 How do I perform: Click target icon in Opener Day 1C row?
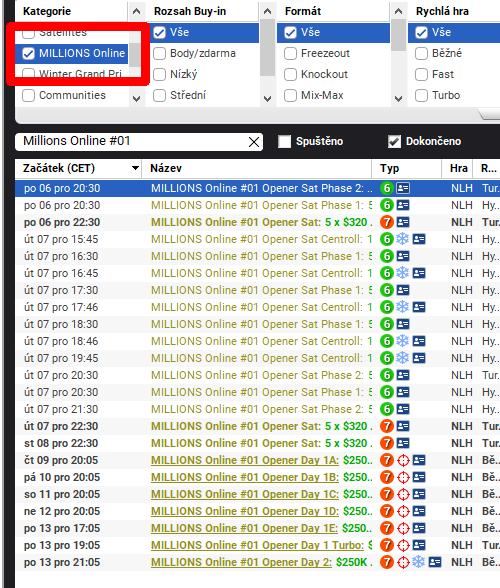[x=403, y=494]
